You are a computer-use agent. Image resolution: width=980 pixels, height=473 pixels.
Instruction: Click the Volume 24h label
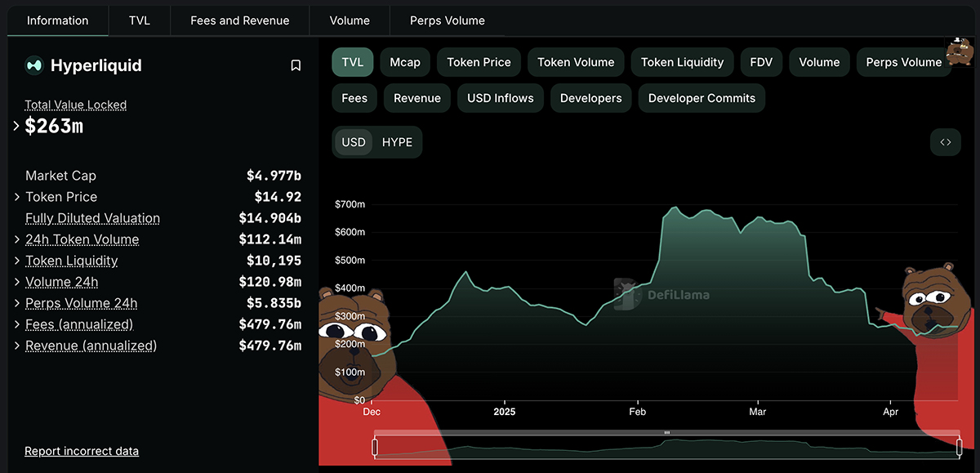(x=62, y=282)
